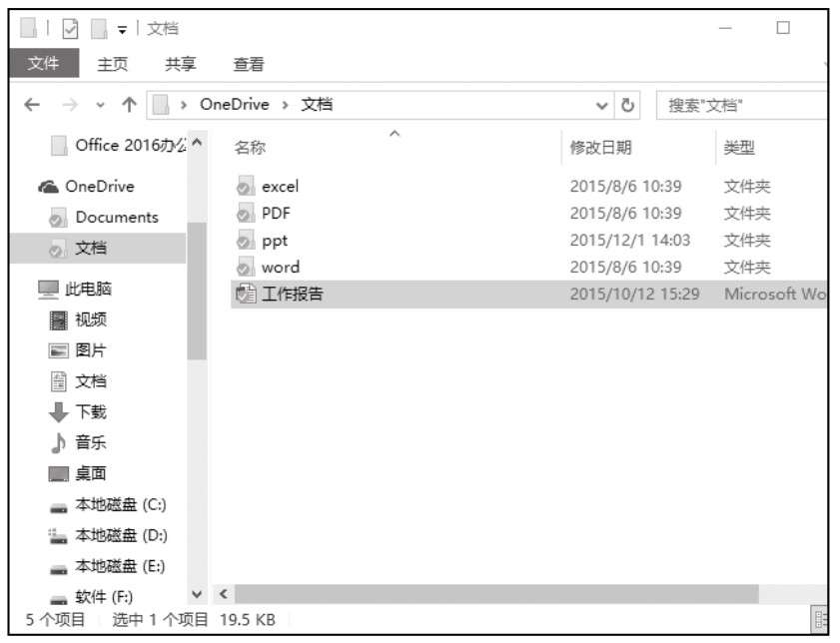840x643 pixels.
Task: Click the ppt date 2015/12/1 14:03
Action: [x=630, y=241]
